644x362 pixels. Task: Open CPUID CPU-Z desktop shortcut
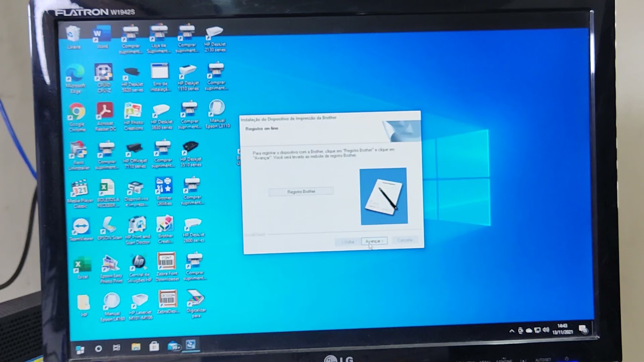click(x=104, y=78)
